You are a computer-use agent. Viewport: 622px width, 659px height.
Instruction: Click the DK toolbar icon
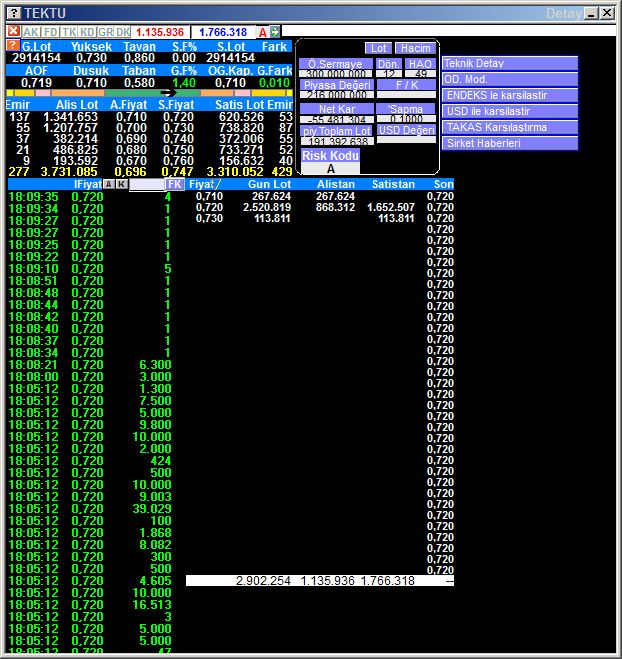tap(123, 32)
